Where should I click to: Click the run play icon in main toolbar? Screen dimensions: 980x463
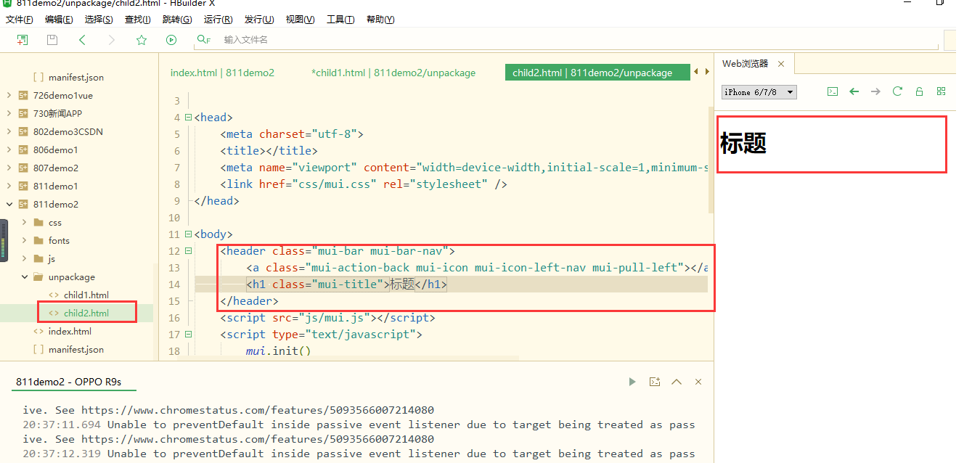coord(171,40)
